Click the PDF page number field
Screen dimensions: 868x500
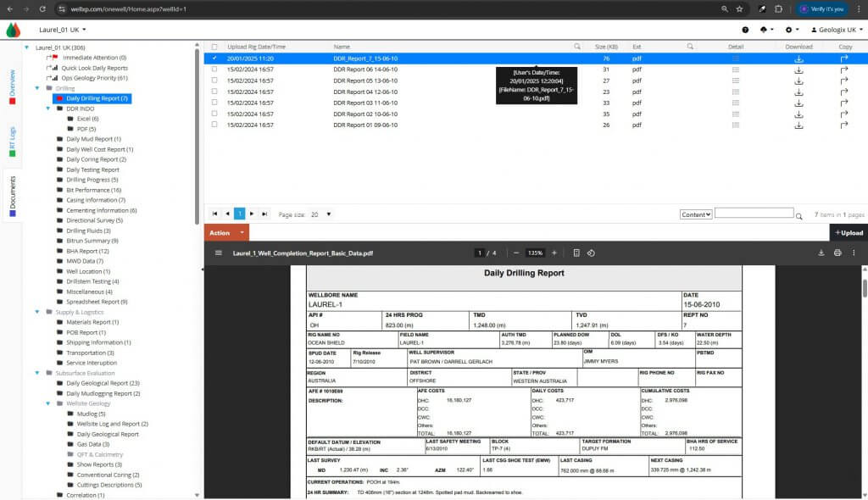[480, 253]
